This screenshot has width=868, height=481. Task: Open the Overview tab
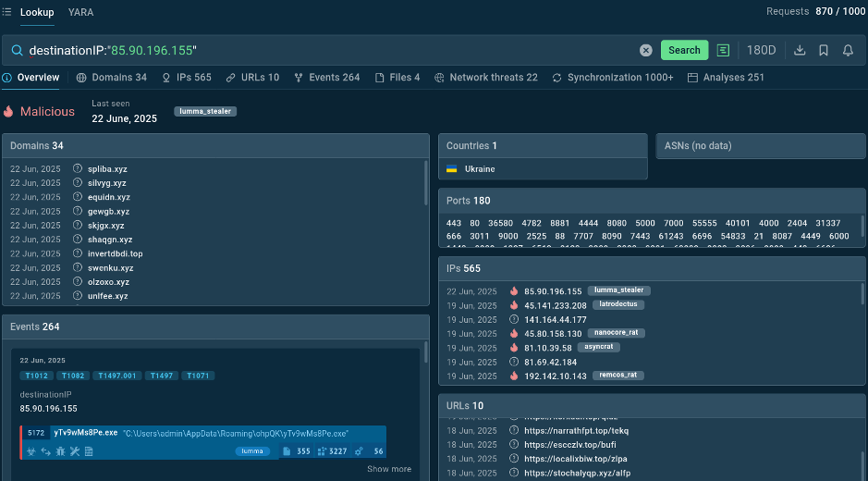click(x=31, y=78)
